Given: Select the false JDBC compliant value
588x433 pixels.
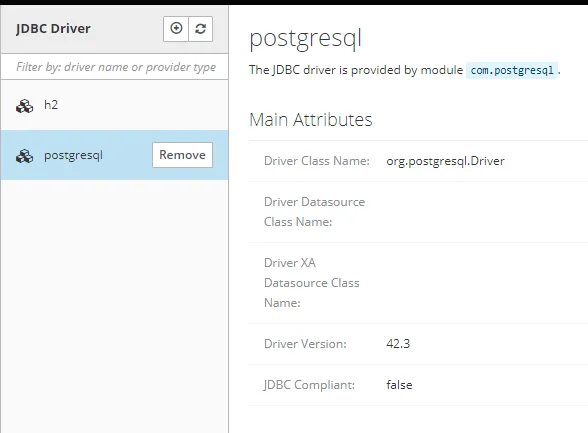Looking at the screenshot, I should point(399,385).
